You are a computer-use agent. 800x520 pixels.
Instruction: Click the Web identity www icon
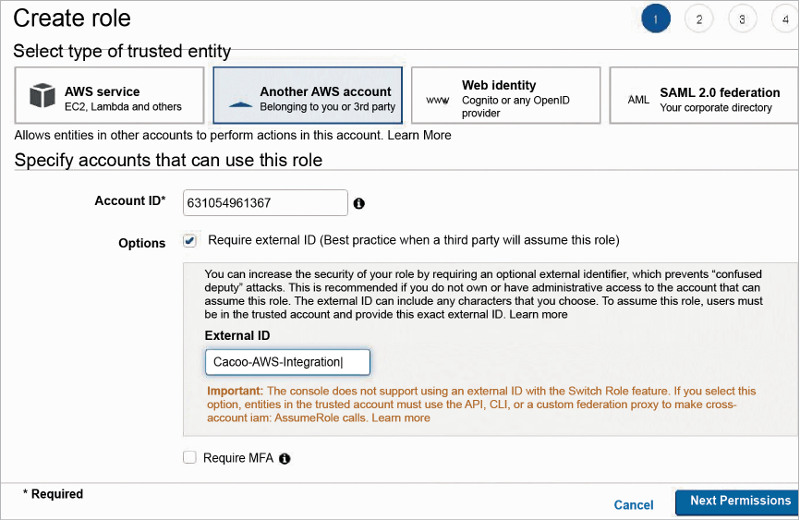[x=438, y=100]
